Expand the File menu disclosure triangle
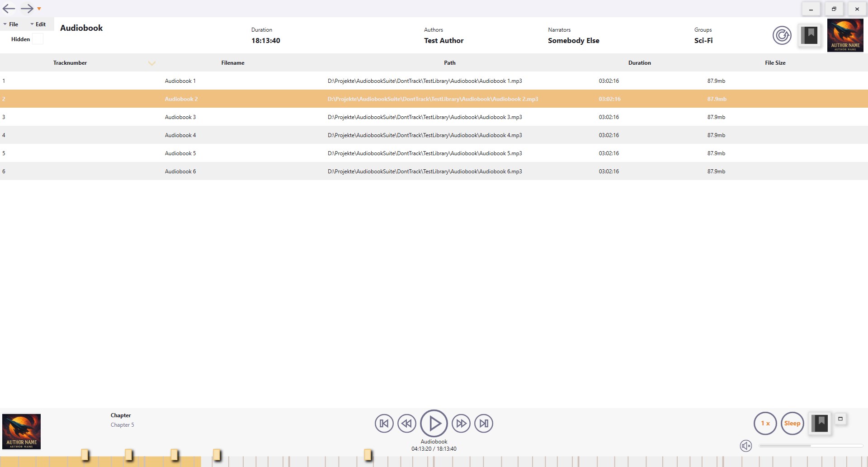This screenshot has height=467, width=868. (x=4, y=24)
